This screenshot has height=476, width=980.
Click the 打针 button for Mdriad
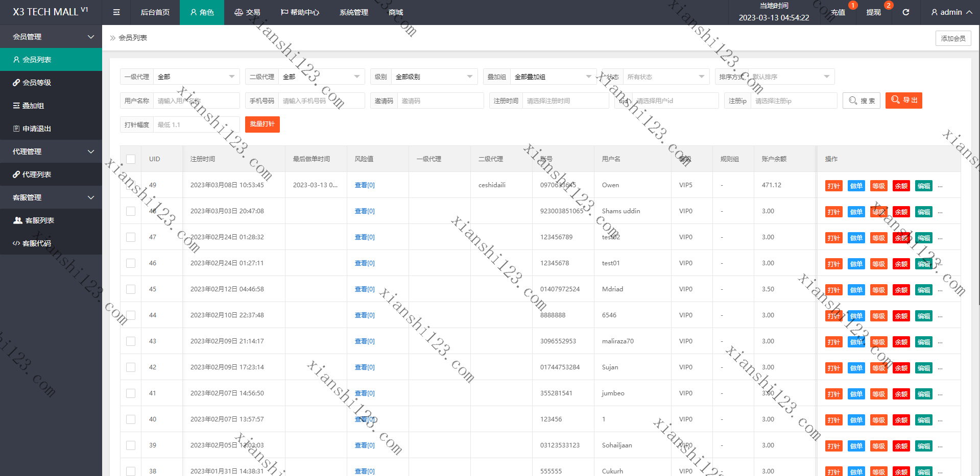[834, 290]
